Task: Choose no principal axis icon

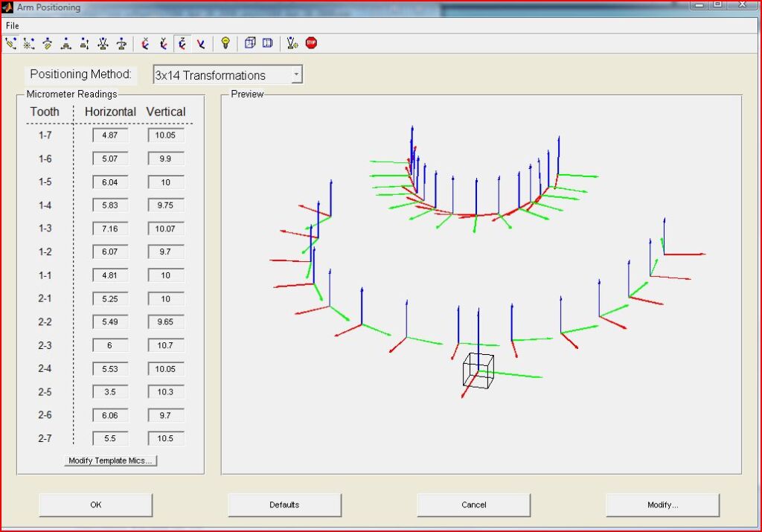Action: (201, 44)
